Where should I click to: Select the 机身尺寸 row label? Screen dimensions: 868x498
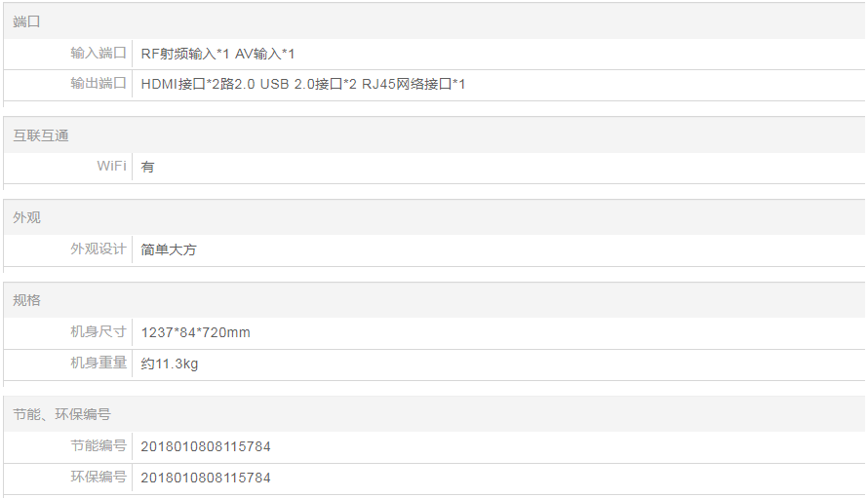99,332
